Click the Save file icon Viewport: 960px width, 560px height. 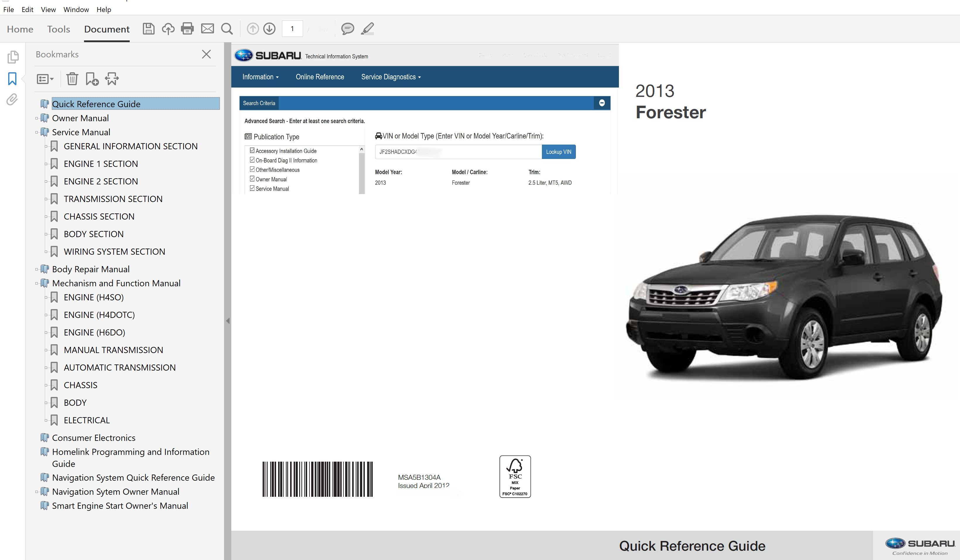[x=148, y=29]
